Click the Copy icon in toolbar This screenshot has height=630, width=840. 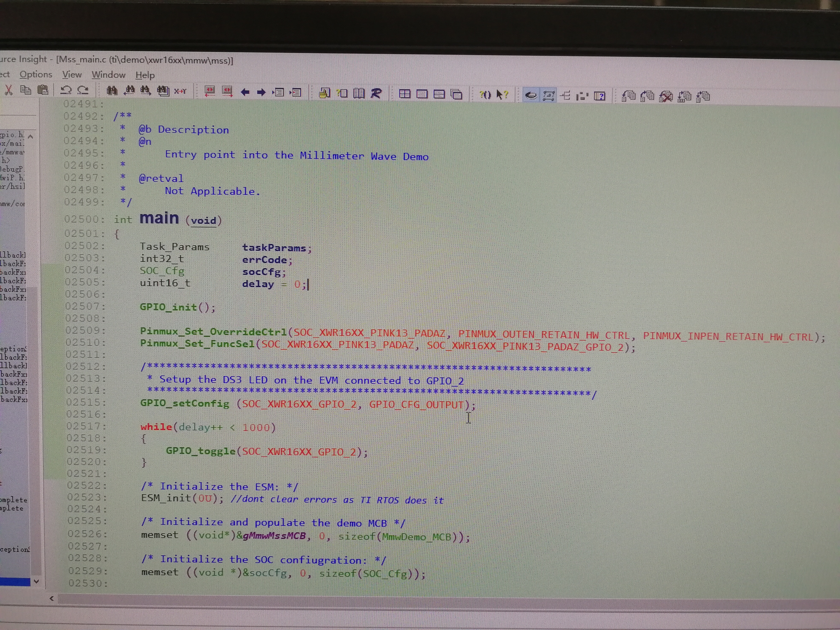coord(25,90)
